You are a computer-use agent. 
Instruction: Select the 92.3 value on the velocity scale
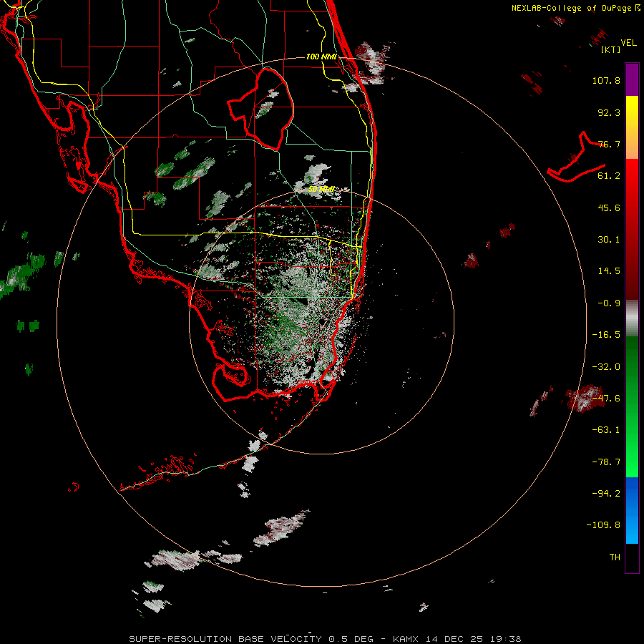point(609,112)
